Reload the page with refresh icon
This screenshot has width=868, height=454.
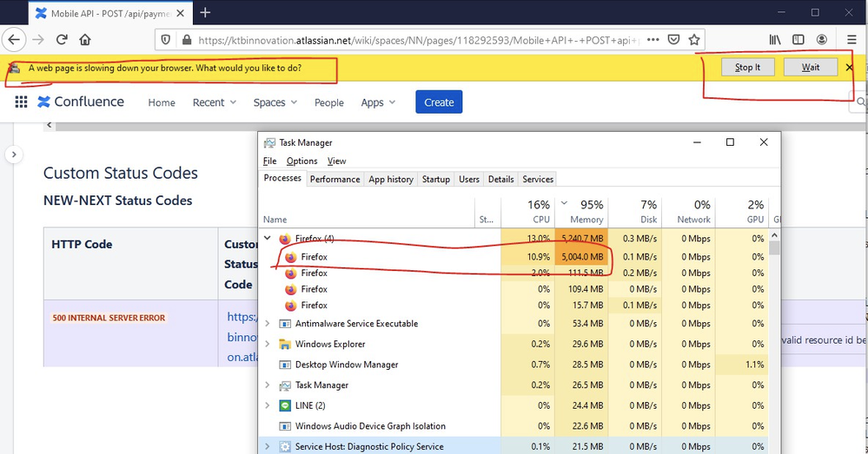(62, 40)
